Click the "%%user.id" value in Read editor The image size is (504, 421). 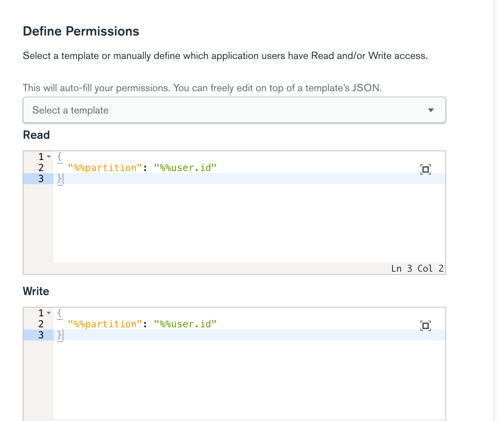coord(185,168)
